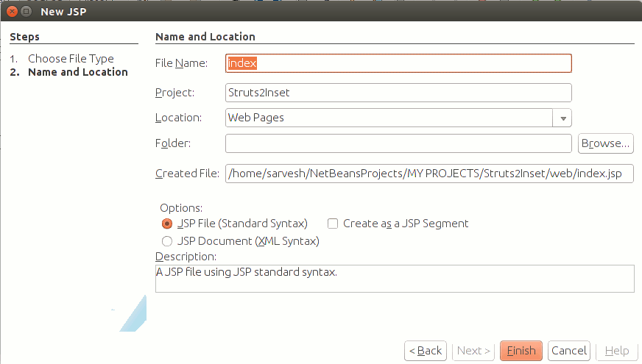Viewport: 642px width, 364px height.
Task: Cancel the New JSP wizard
Action: click(x=569, y=351)
